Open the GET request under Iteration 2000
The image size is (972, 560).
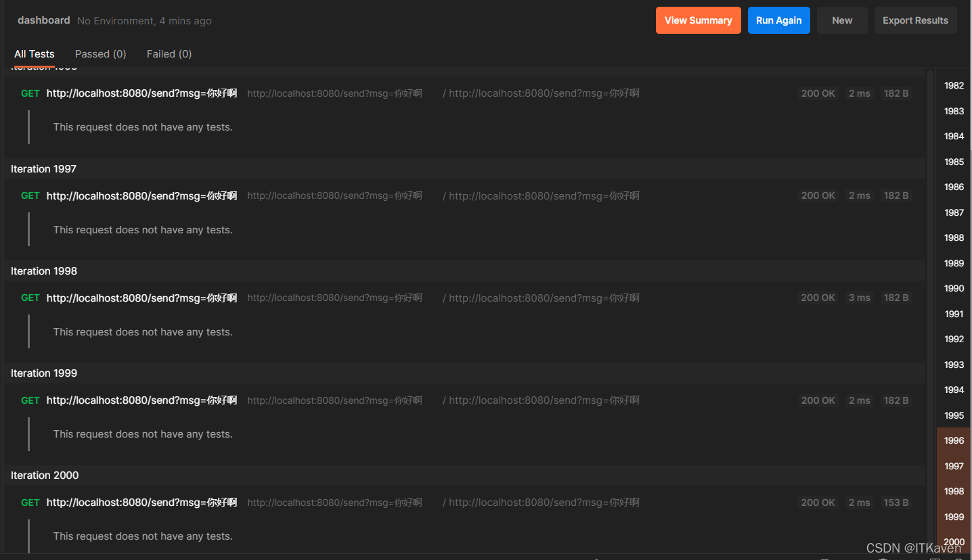click(141, 502)
